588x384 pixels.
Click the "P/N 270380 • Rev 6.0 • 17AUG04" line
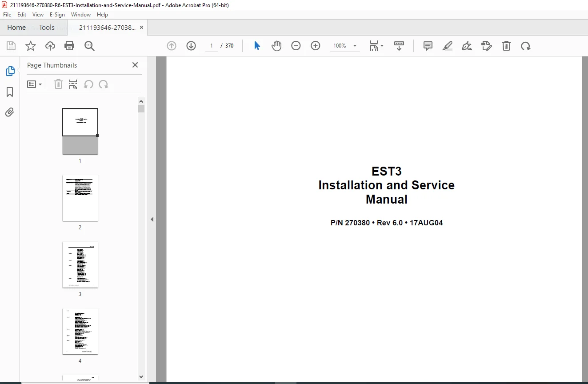[387, 223]
